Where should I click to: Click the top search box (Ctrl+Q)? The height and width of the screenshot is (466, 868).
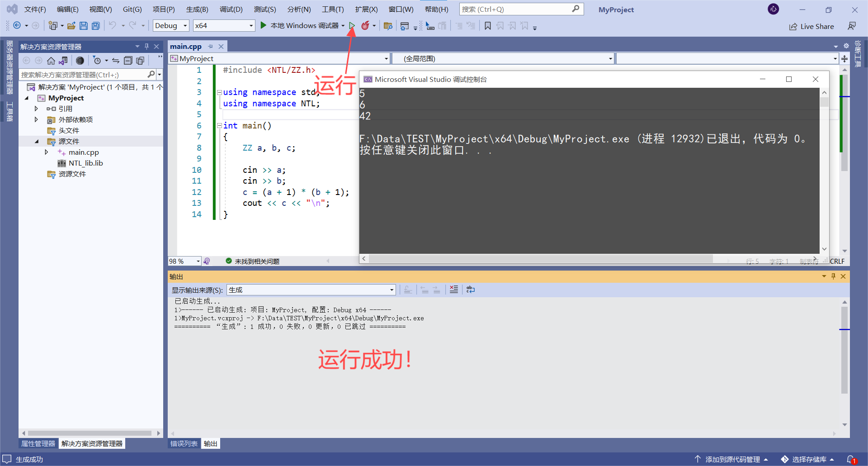tap(521, 9)
